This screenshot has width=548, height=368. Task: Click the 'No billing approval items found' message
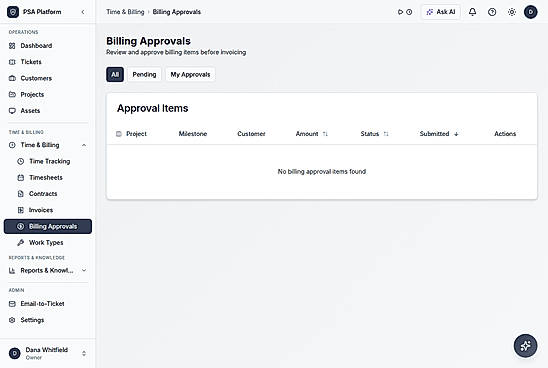coord(322,172)
